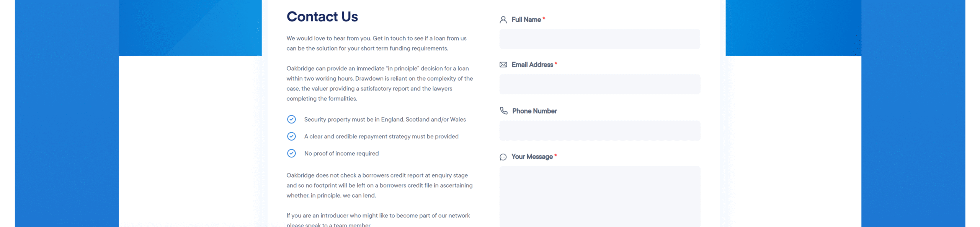Click the Email Address label
Viewport: 980px width, 227px height.
tap(532, 65)
